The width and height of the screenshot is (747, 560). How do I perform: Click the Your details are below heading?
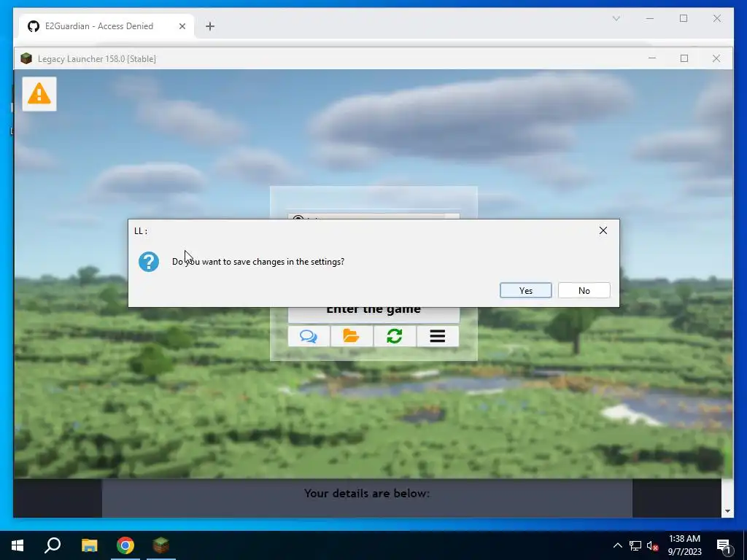point(367,494)
